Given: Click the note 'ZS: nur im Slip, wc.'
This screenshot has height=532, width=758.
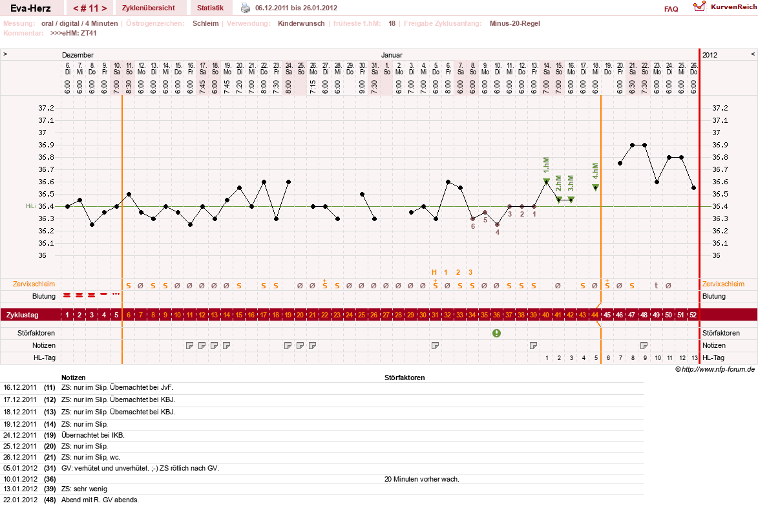Looking at the screenshot, I should click(91, 457).
